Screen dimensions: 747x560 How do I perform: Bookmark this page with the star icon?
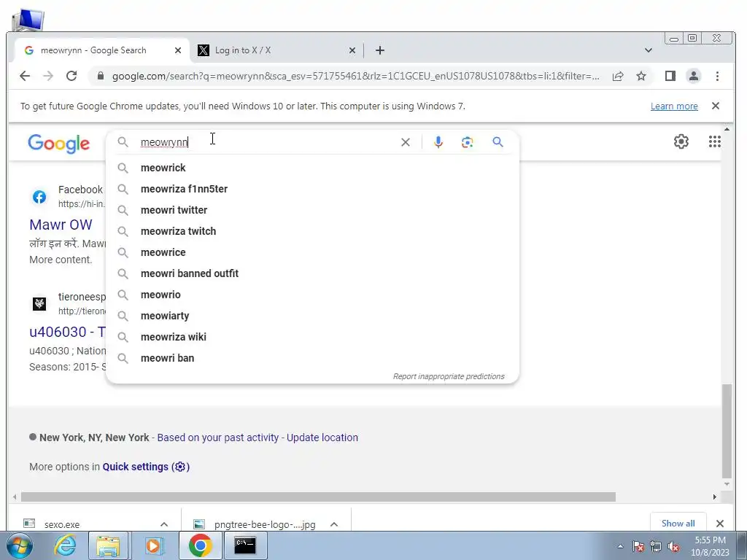pyautogui.click(x=641, y=76)
